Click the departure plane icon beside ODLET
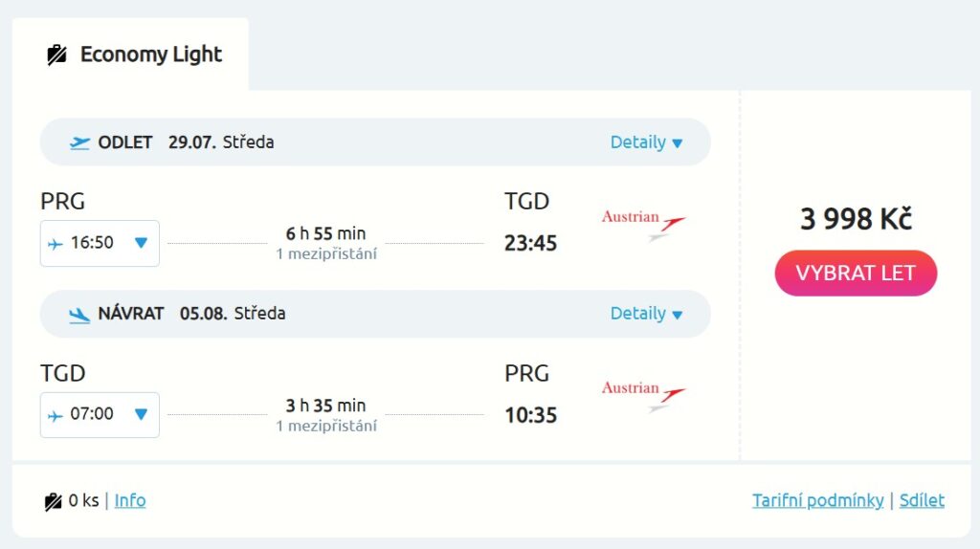 pos(80,143)
